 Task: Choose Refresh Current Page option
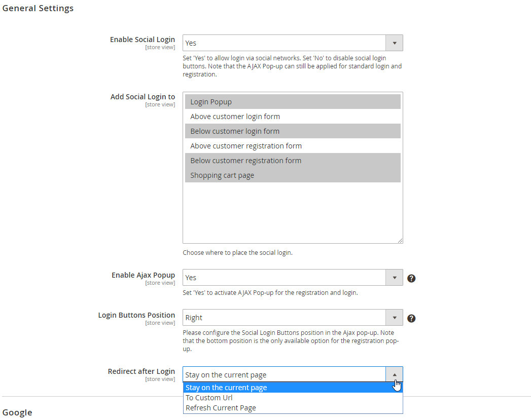click(x=293, y=408)
